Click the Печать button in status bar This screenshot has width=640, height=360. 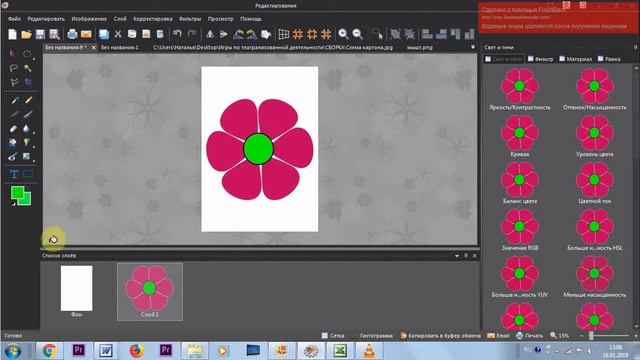pyautogui.click(x=530, y=336)
